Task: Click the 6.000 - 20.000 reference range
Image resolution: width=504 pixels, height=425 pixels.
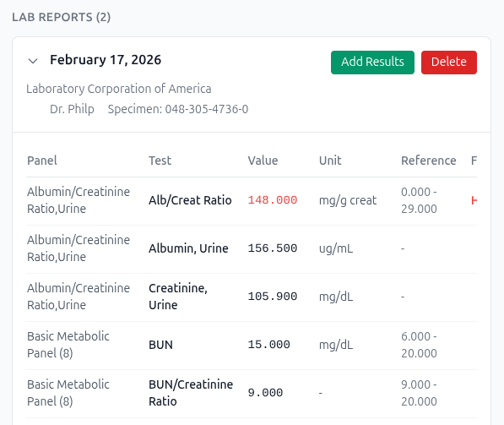Action: tap(419, 345)
